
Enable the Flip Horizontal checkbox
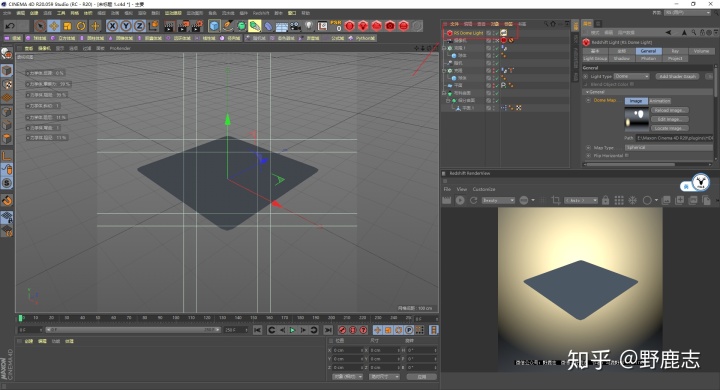627,155
